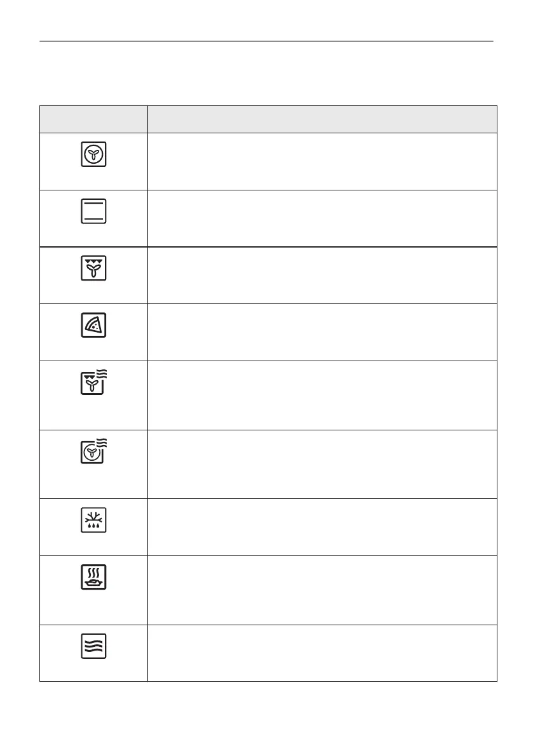This screenshot has width=533, height=756.
Task: Click the empty cell right of the grill fan icon
Action: click(322, 275)
